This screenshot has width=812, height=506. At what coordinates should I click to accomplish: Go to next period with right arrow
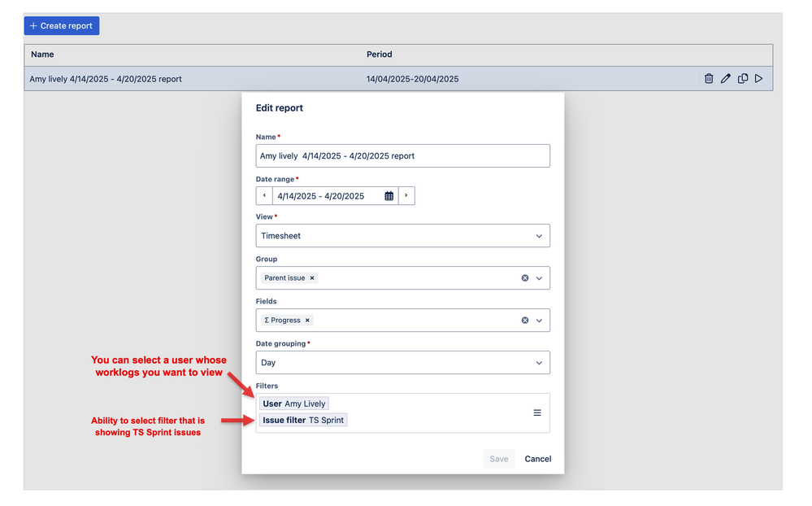click(x=406, y=195)
